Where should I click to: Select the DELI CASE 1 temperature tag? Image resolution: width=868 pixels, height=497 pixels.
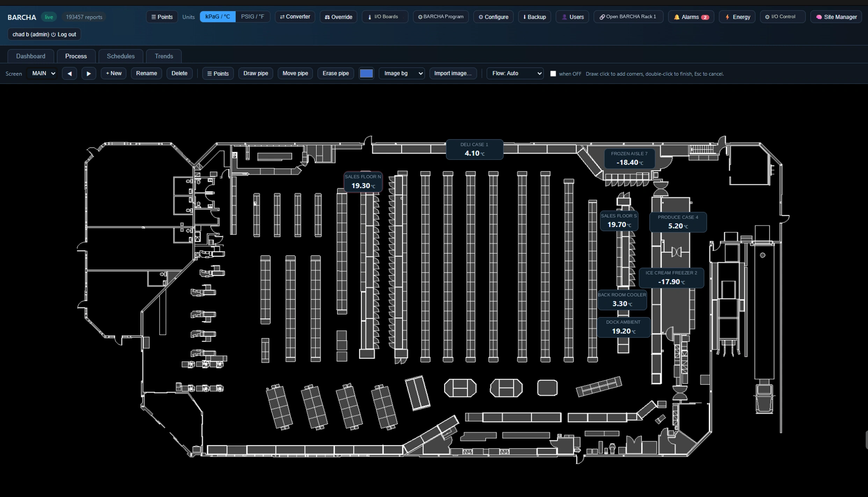click(475, 149)
